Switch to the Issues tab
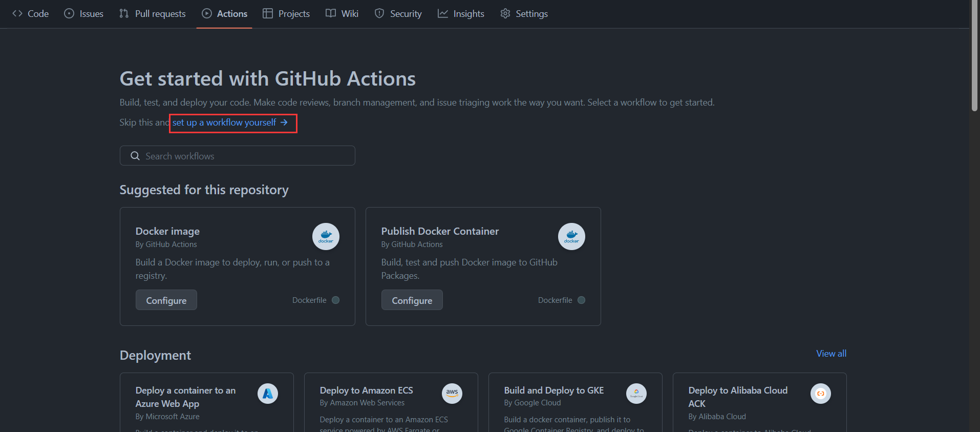The image size is (980, 432). pyautogui.click(x=84, y=14)
